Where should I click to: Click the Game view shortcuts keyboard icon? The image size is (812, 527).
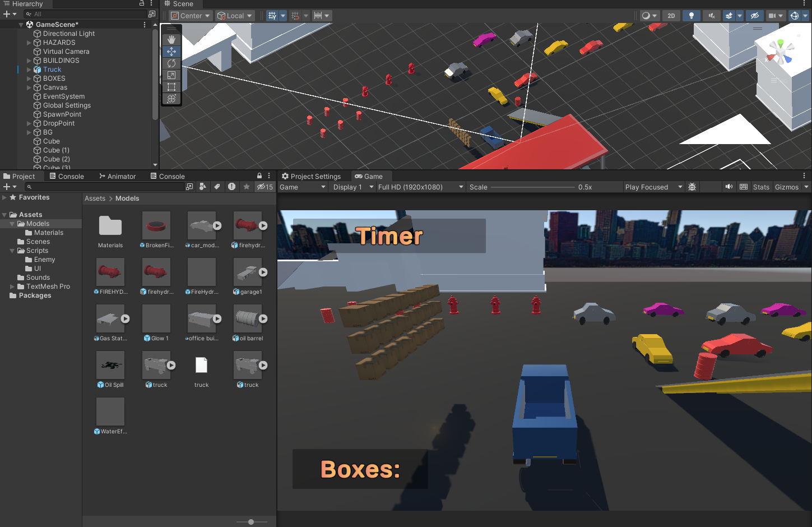click(x=744, y=187)
